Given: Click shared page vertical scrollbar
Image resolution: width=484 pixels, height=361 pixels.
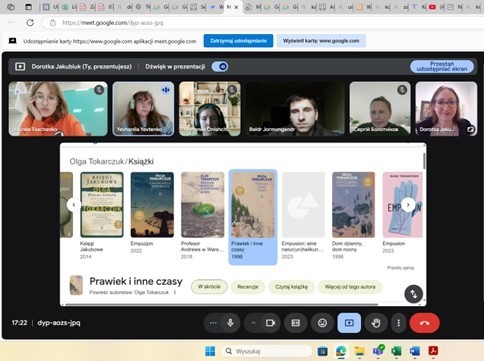Looking at the screenshot, I should coord(424,161).
